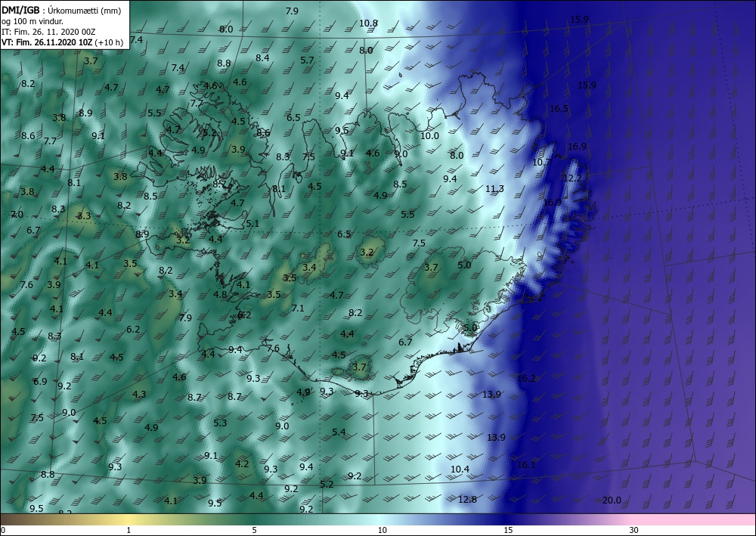Click the 12.2 value on the map
The image size is (756, 536).
[572, 178]
